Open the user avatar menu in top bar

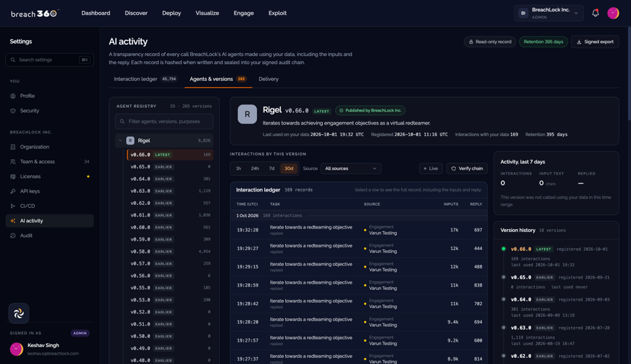point(613,13)
